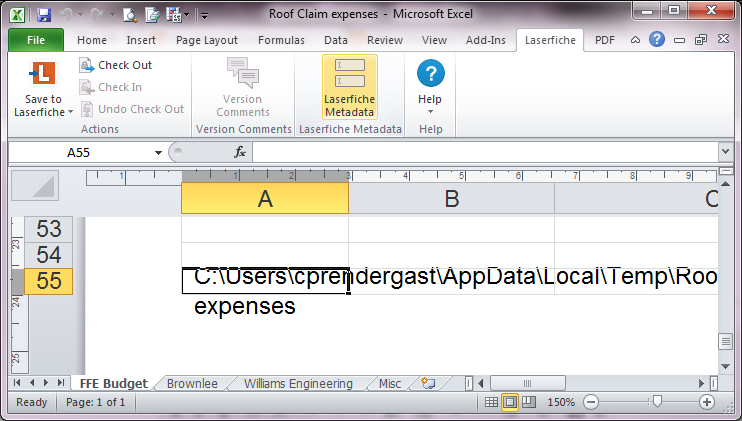
Task: Switch to Normal view in status bar
Action: pyautogui.click(x=491, y=402)
